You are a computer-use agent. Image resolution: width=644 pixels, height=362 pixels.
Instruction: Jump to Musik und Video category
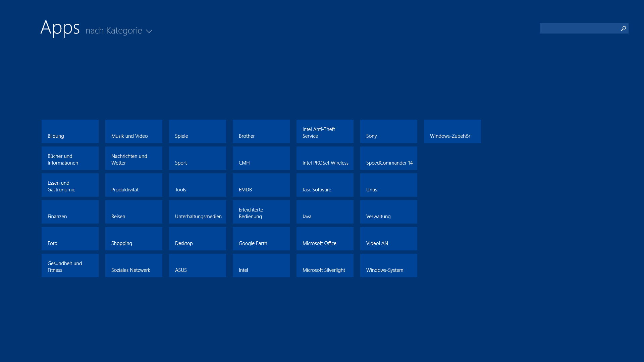(133, 131)
